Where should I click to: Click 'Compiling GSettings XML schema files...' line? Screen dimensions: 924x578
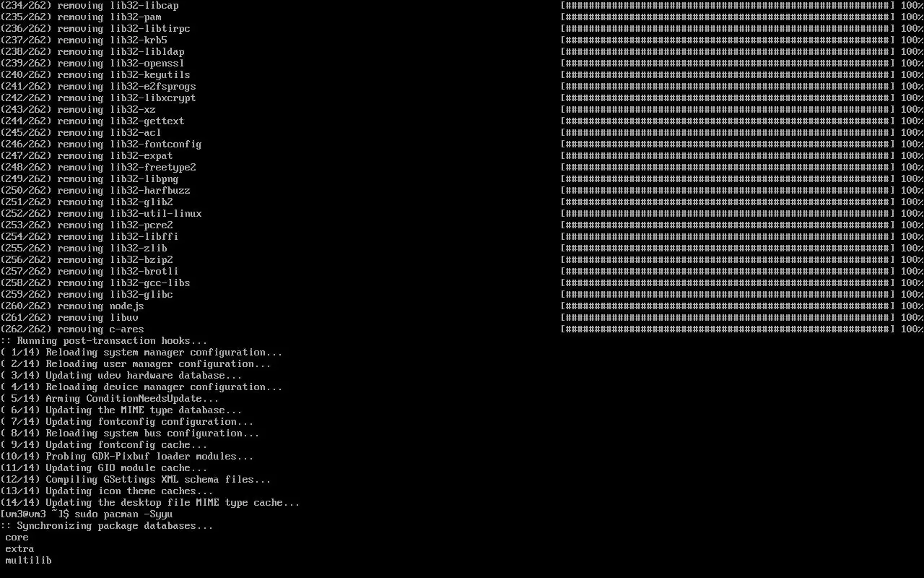pyautogui.click(x=136, y=480)
